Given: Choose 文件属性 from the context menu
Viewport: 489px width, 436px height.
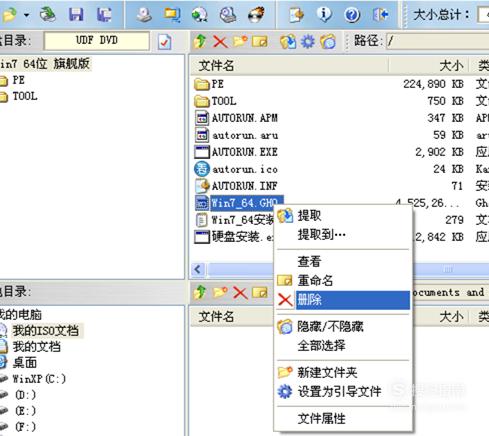Looking at the screenshot, I should click(343, 418).
